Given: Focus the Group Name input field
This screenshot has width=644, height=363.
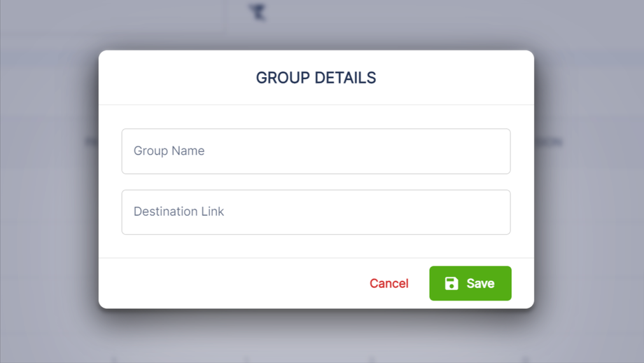Looking at the screenshot, I should click(x=316, y=151).
